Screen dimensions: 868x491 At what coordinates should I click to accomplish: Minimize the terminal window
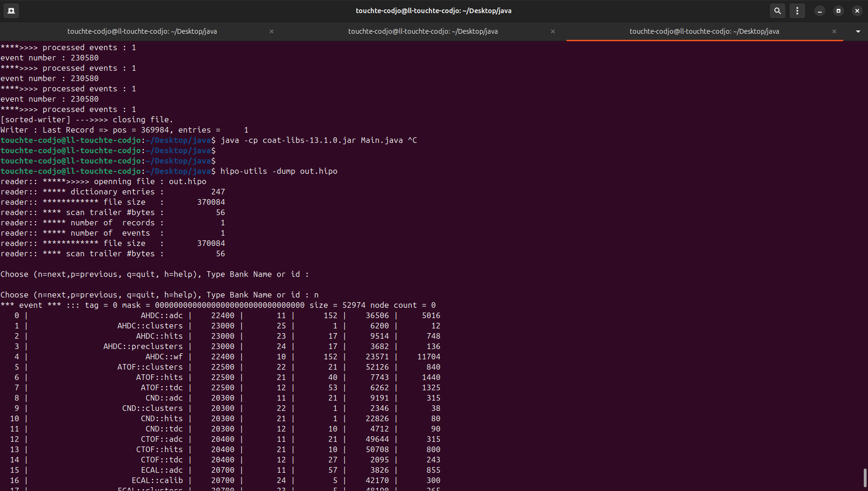coord(819,11)
